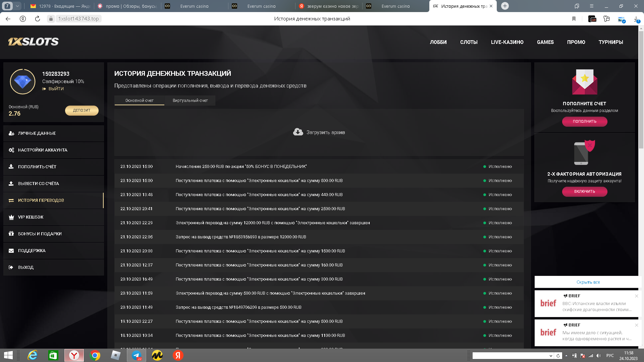Click the 1XSLOTS logo

(33, 42)
